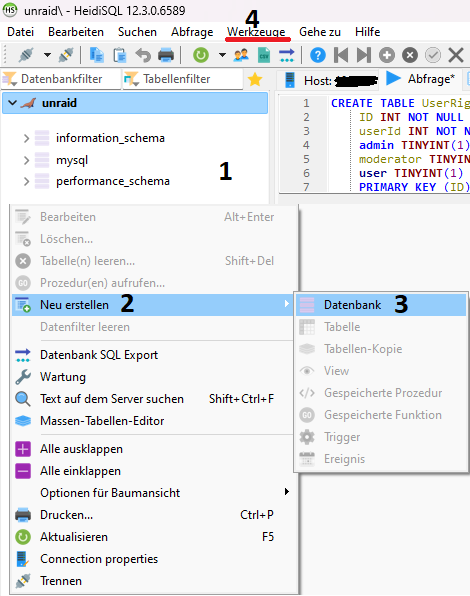
Task: Click the Undo arrow icon in toolbar
Action: pyautogui.click(x=143, y=55)
